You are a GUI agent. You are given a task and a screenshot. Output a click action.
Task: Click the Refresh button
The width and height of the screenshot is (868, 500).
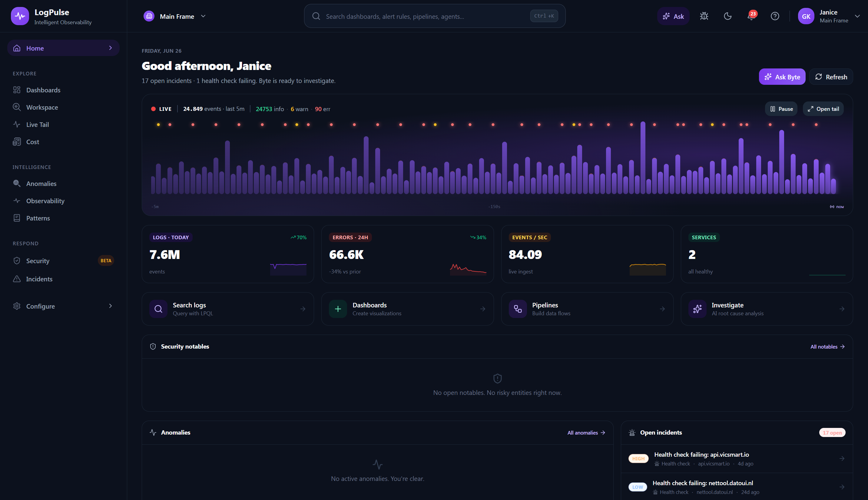click(831, 77)
